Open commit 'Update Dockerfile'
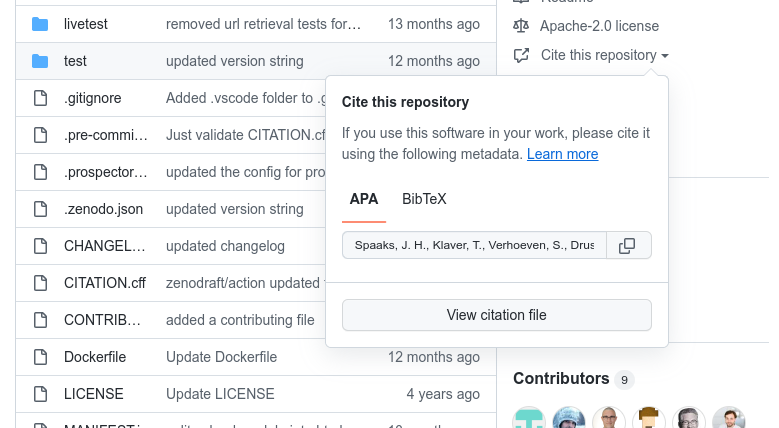The image size is (779, 428). (x=221, y=357)
